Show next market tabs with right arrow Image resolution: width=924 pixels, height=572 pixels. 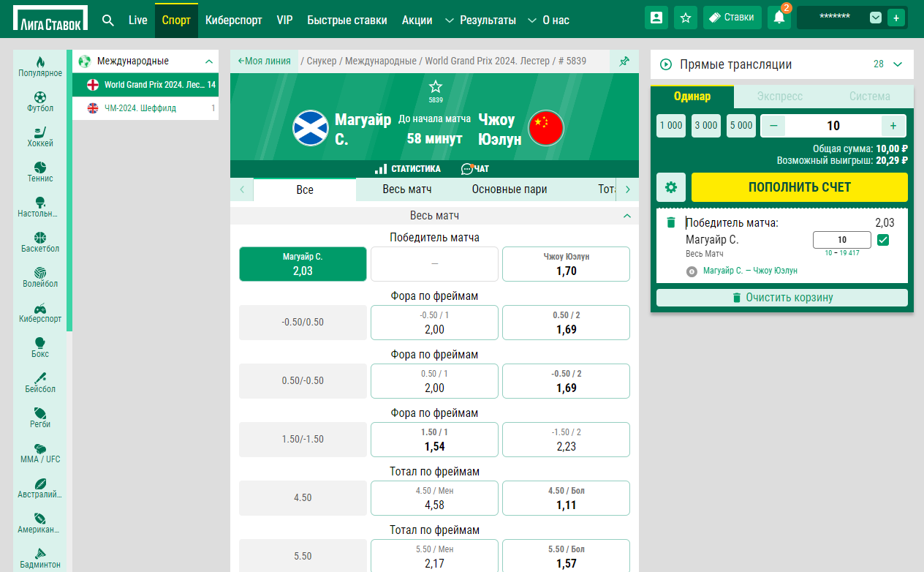[x=627, y=189]
